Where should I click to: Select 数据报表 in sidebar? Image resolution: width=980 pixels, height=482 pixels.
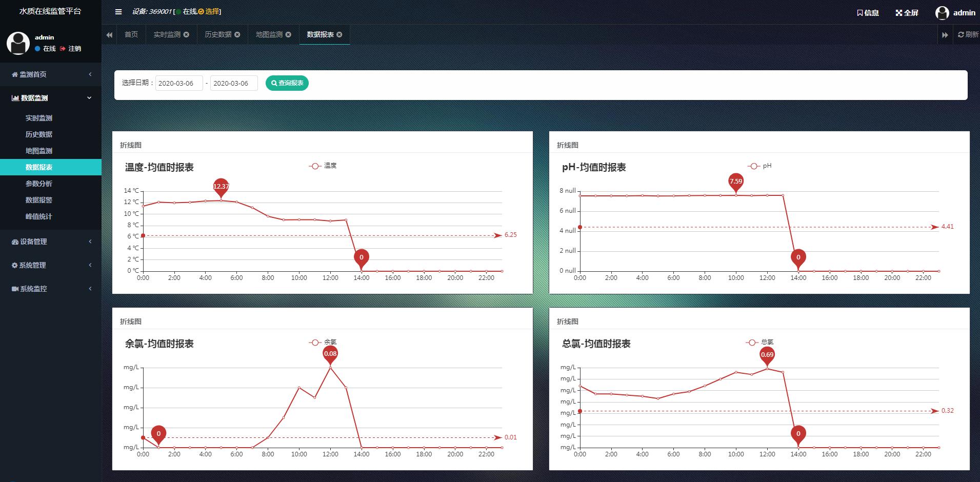pyautogui.click(x=51, y=167)
